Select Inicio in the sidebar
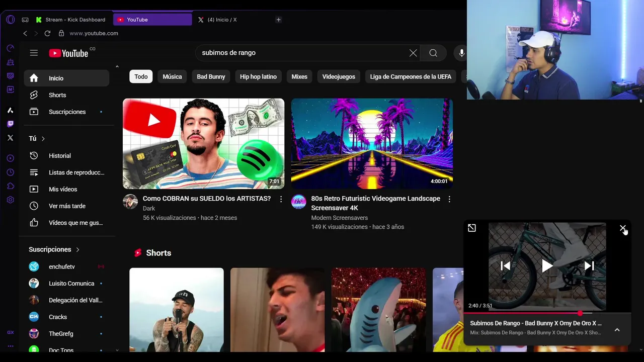Viewport: 644px width, 362px height. (x=66, y=78)
